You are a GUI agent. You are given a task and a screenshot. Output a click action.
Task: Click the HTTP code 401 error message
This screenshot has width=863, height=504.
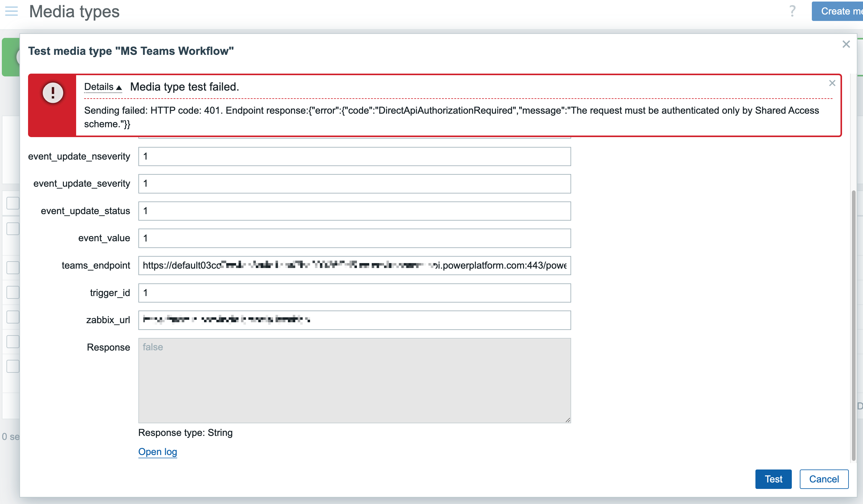click(x=451, y=117)
